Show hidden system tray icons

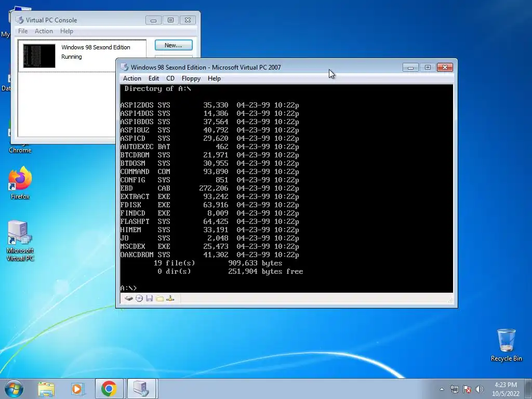point(442,390)
